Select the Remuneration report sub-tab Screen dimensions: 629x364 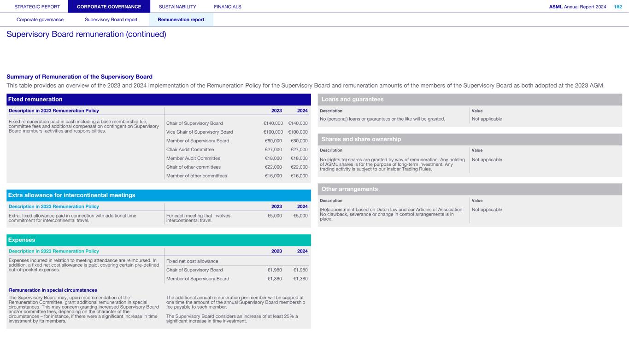pyautogui.click(x=181, y=20)
